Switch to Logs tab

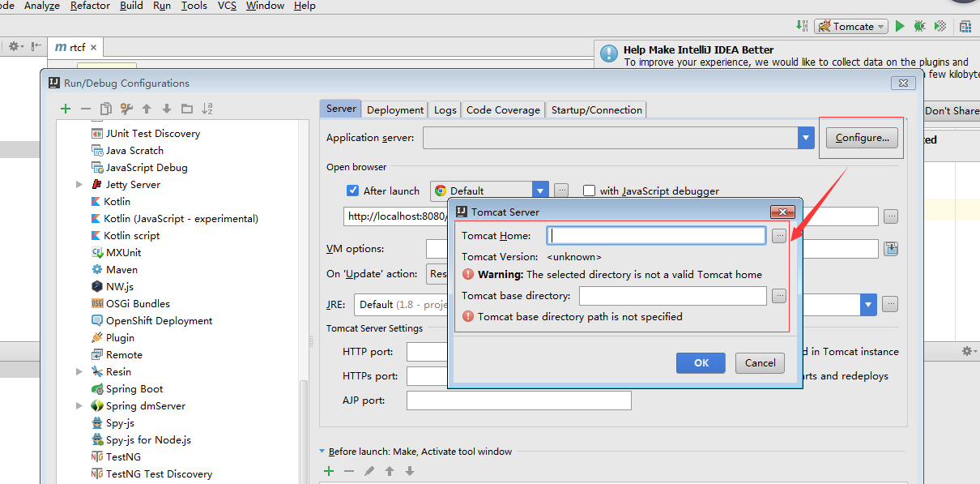[445, 109]
